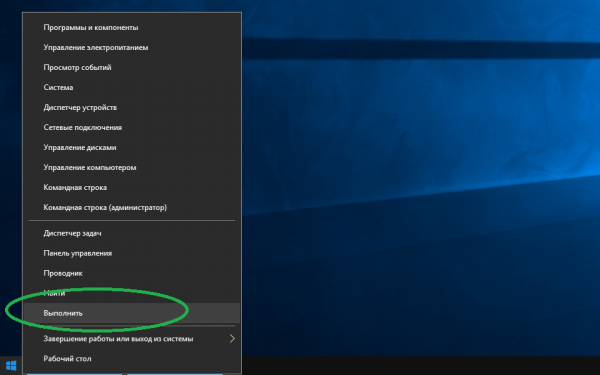Select Рабочий стол menu entry

point(132,359)
